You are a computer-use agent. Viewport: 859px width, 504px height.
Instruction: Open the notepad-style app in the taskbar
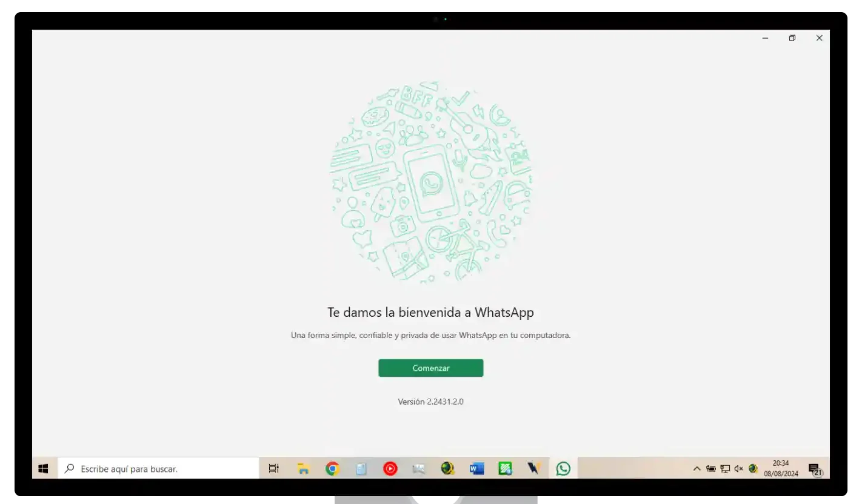[x=361, y=468]
